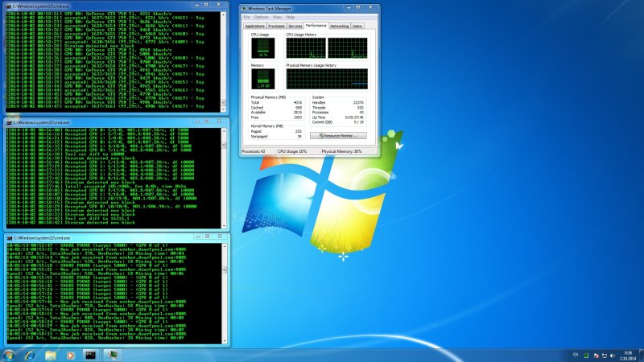
Task: Click the 'Commit (GB)' row in System
Action: [337, 122]
